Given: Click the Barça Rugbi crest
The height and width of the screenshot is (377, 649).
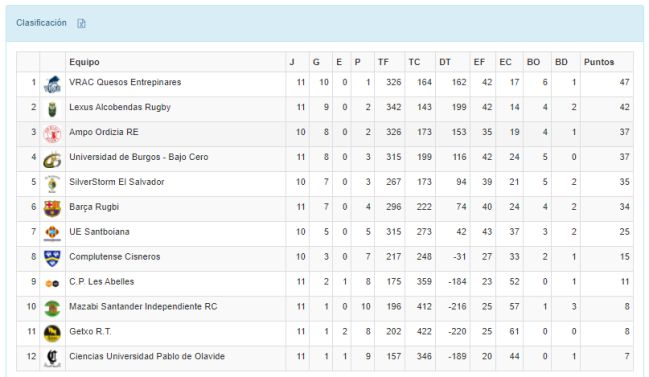Looking at the screenshot, I should coord(52,209).
